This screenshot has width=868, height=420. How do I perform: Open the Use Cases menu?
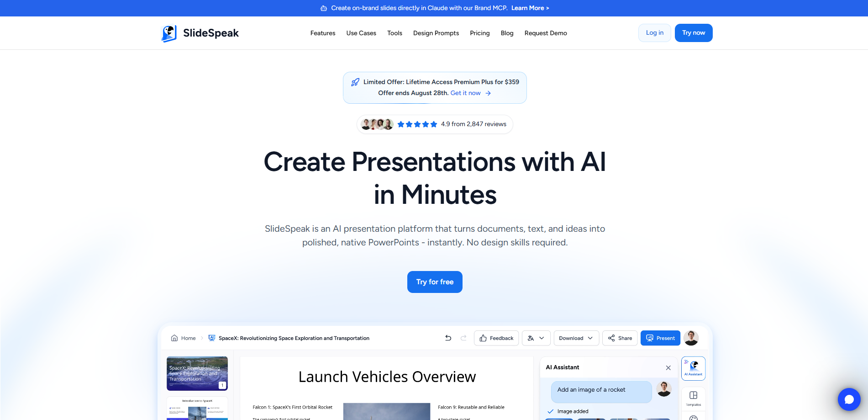point(361,33)
